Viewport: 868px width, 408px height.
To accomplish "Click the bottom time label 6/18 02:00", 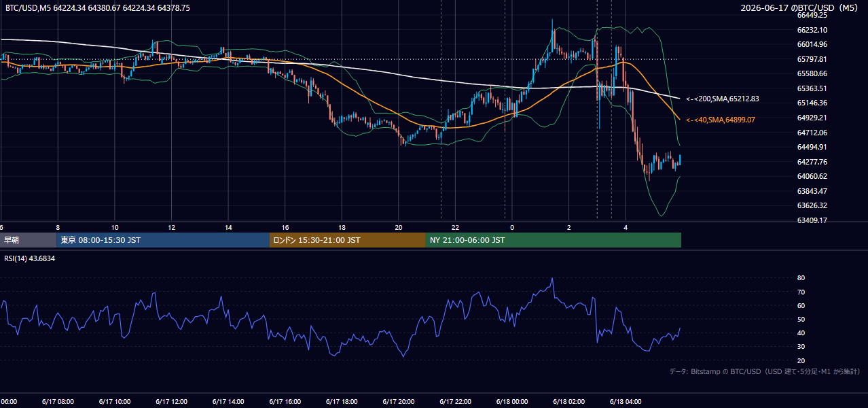I will click(x=569, y=402).
